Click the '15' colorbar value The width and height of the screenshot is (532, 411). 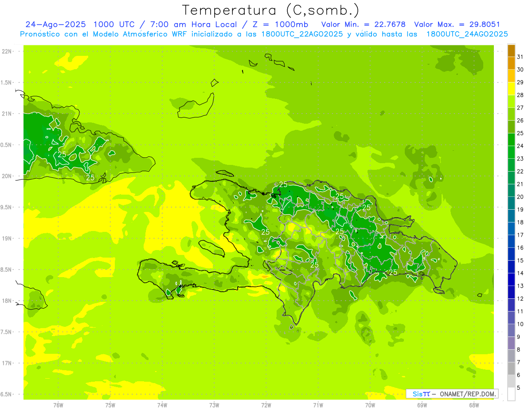pos(520,260)
